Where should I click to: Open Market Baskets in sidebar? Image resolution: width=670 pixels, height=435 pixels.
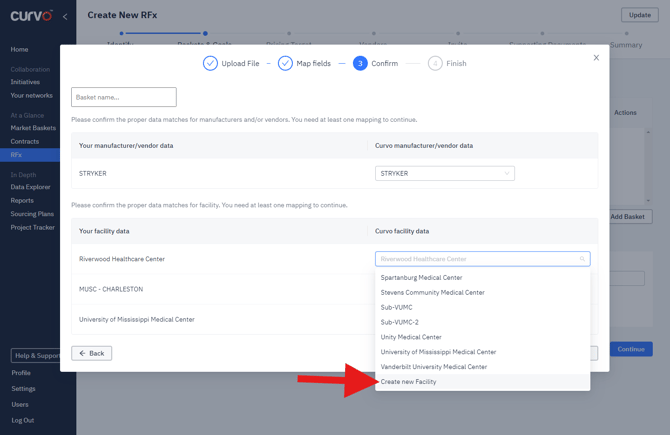pos(33,128)
